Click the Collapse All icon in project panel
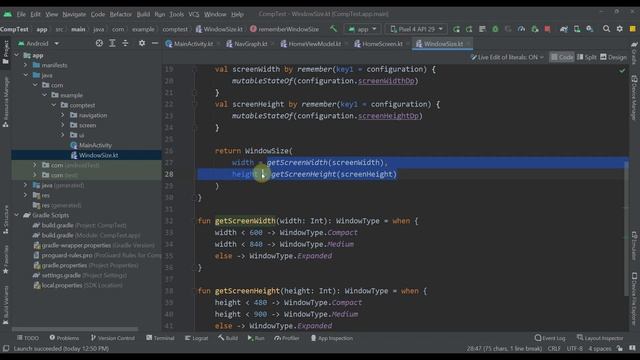The image size is (640, 360). 125,43
